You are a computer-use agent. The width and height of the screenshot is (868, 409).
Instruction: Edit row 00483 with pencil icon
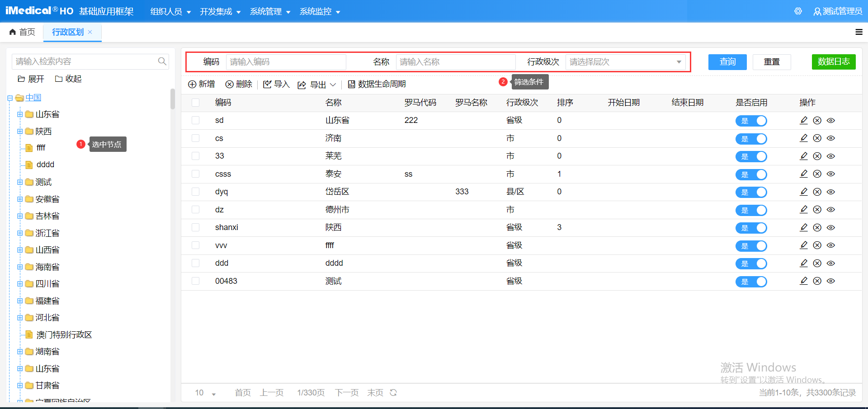pos(803,281)
